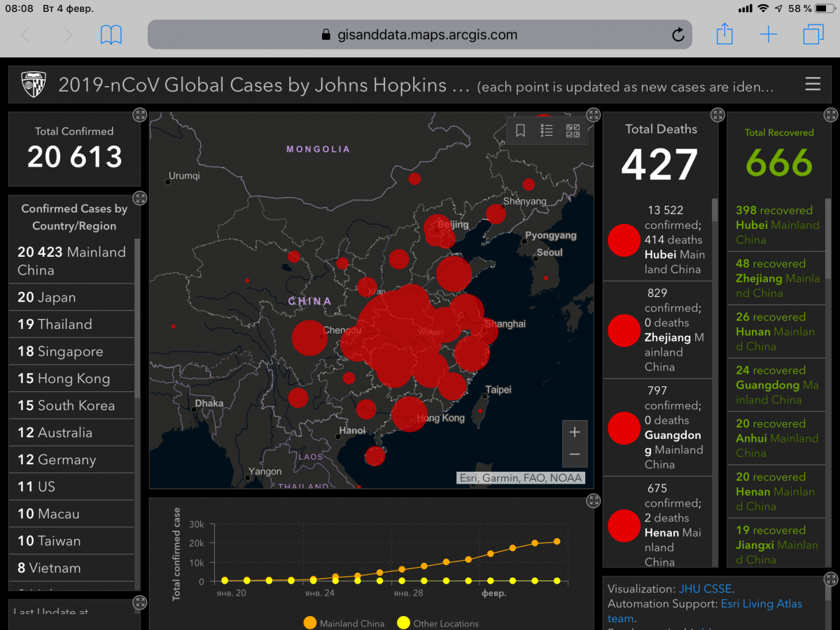Tap the Safari address bar URL
840x630 pixels.
420,34
